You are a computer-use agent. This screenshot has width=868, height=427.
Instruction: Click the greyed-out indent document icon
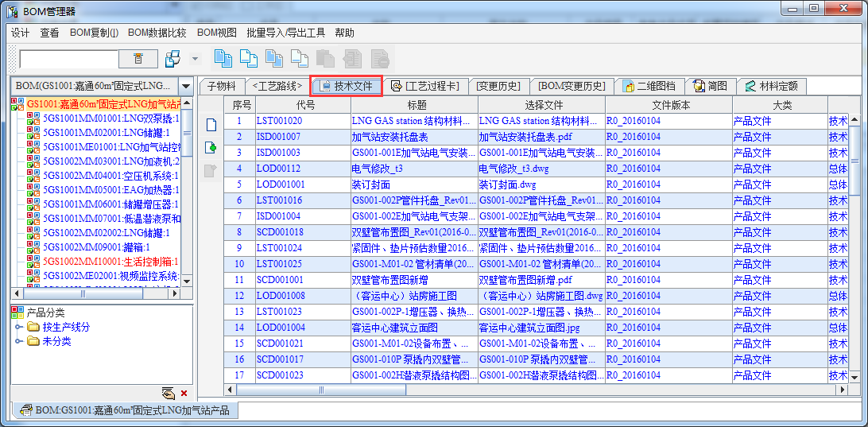click(351, 58)
